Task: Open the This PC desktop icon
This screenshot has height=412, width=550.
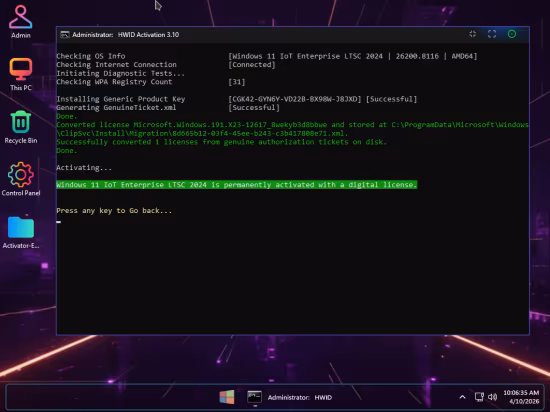Action: [x=21, y=74]
